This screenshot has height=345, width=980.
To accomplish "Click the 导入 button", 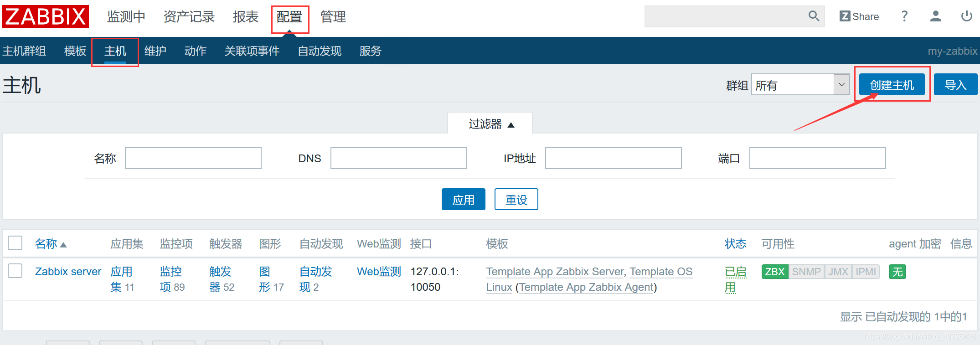I will pyautogui.click(x=956, y=85).
